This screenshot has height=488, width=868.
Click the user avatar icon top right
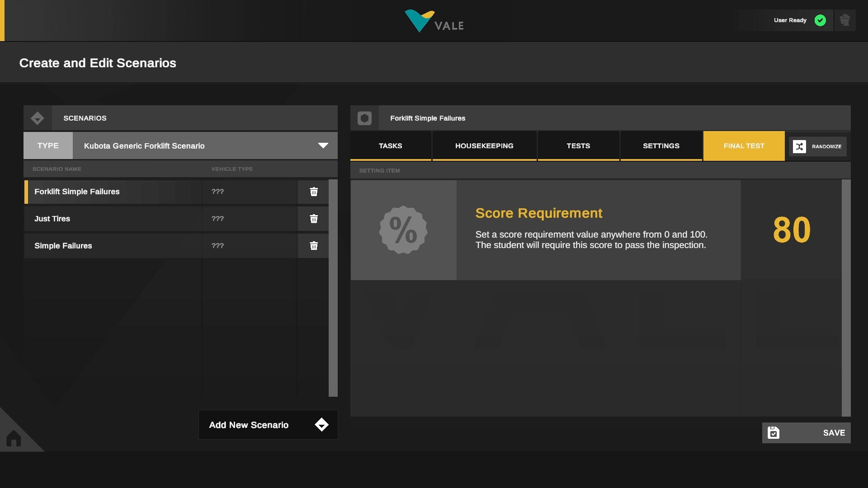844,20
